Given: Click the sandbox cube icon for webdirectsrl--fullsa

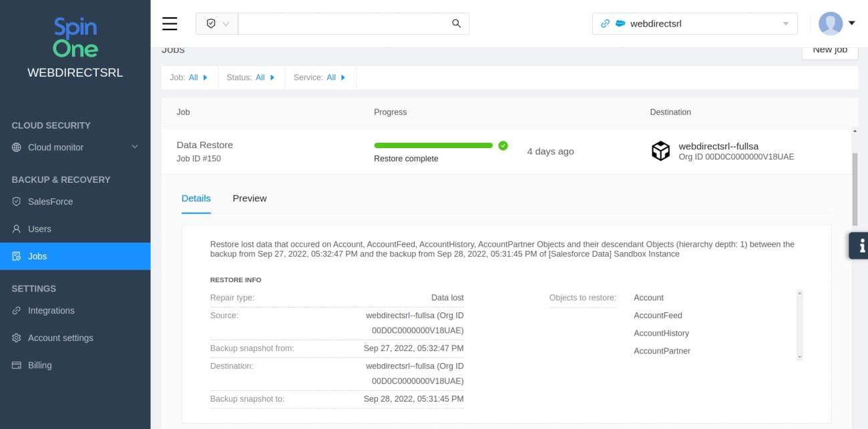Looking at the screenshot, I should pos(660,151).
